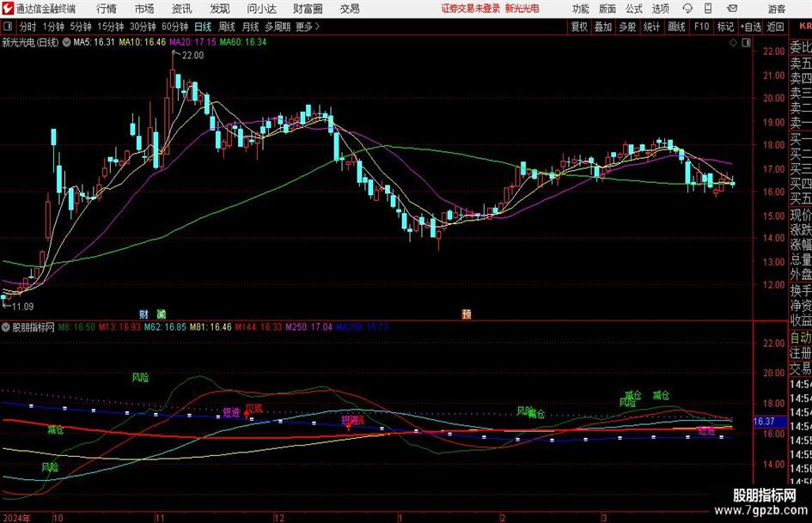Click the 证券交易未登录 login link
Screen dimensions: 812x523
click(x=470, y=9)
